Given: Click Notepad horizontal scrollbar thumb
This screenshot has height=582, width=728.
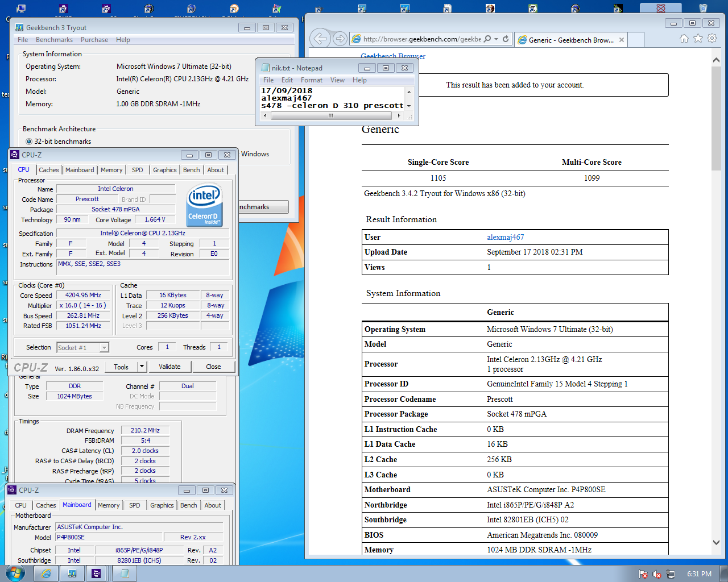Looking at the screenshot, I should click(330, 115).
